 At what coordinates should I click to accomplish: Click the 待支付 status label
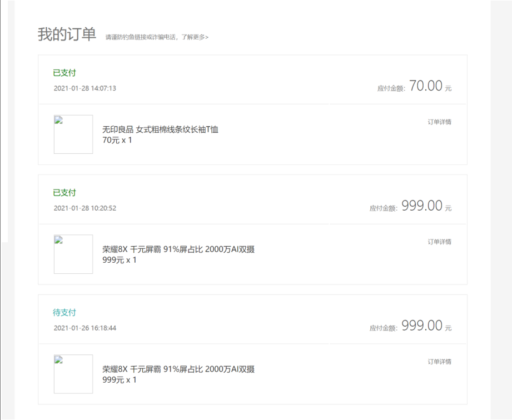click(x=64, y=313)
